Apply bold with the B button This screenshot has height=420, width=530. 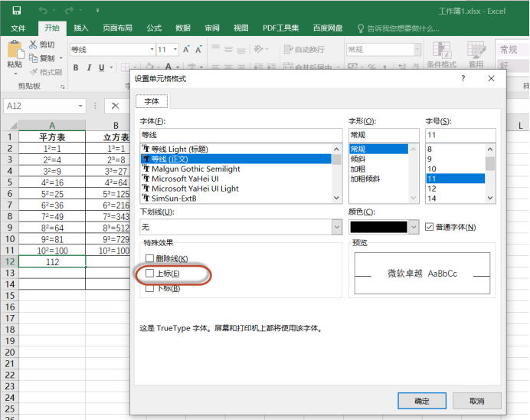pyautogui.click(x=76, y=67)
